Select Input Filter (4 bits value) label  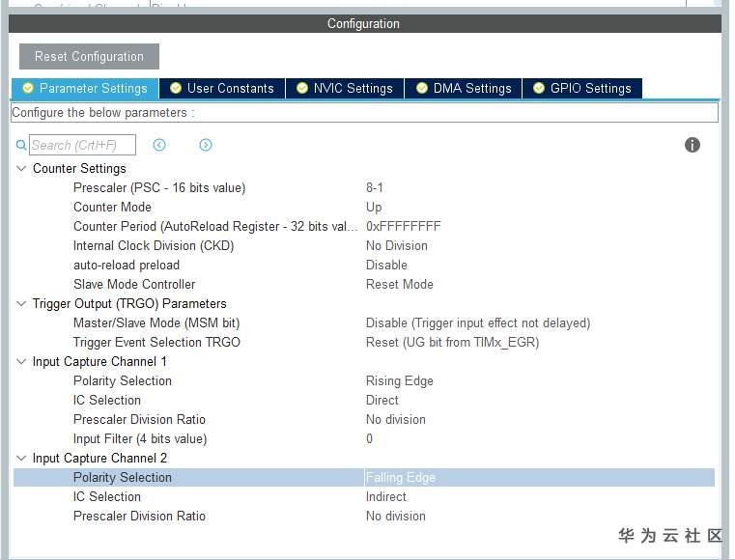tap(140, 438)
